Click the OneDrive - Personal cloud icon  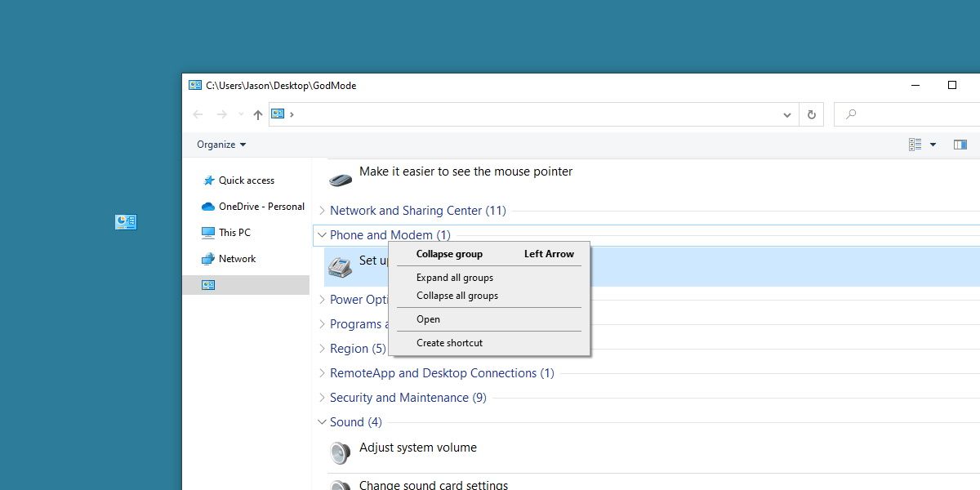(x=207, y=206)
